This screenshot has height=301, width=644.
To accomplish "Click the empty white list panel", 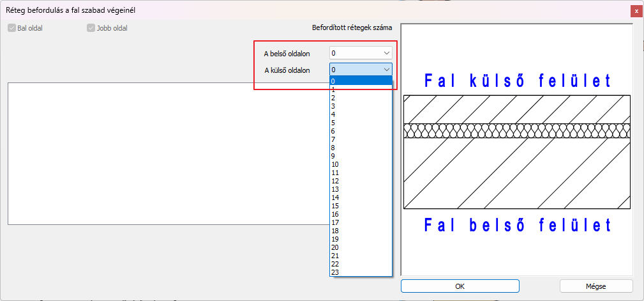I will (x=166, y=153).
